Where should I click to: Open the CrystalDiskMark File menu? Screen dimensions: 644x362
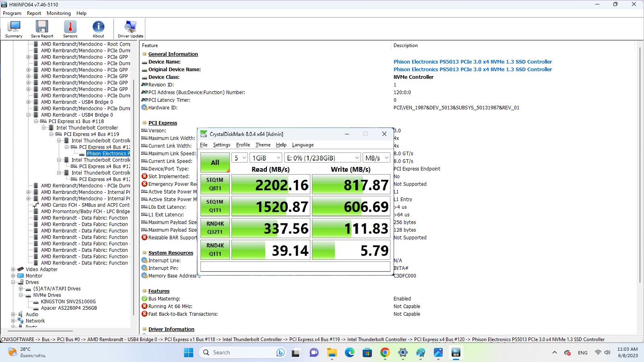(204, 145)
